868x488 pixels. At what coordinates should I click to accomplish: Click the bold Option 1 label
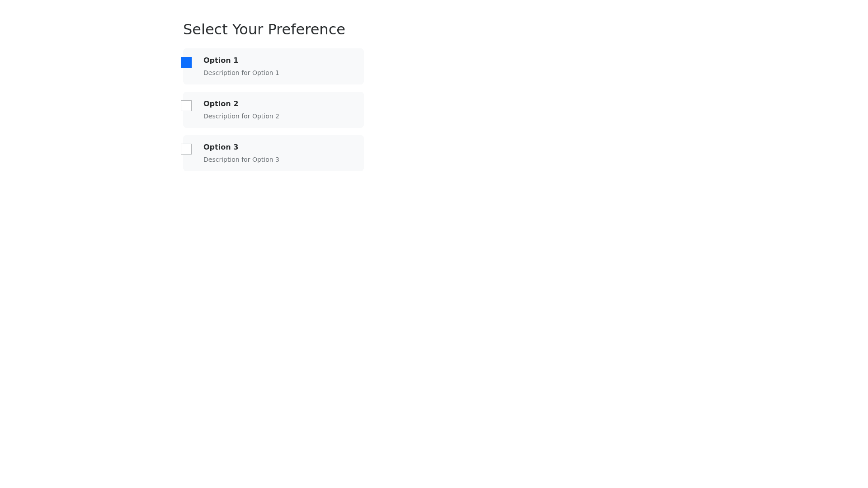[221, 61]
